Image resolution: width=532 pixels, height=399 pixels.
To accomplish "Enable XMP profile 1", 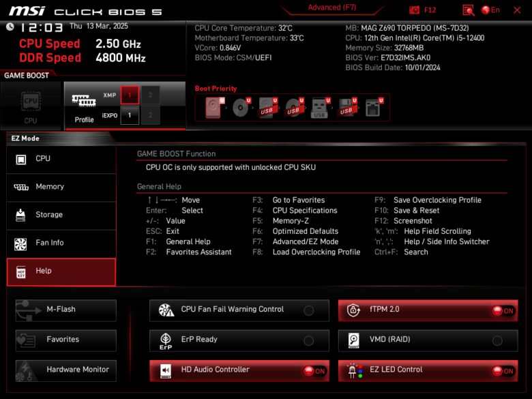I will [130, 95].
